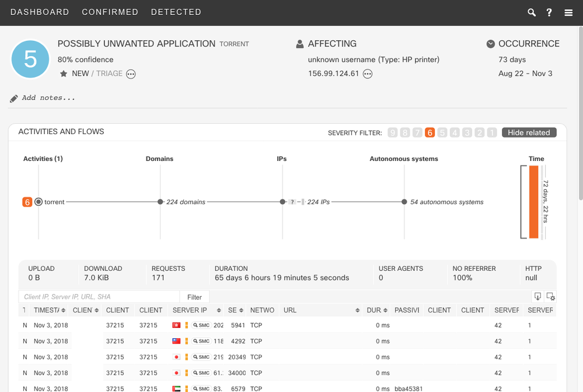Screen dimensions: 583x392
Task: Open the DASHBOARD tab
Action: pyautogui.click(x=40, y=12)
